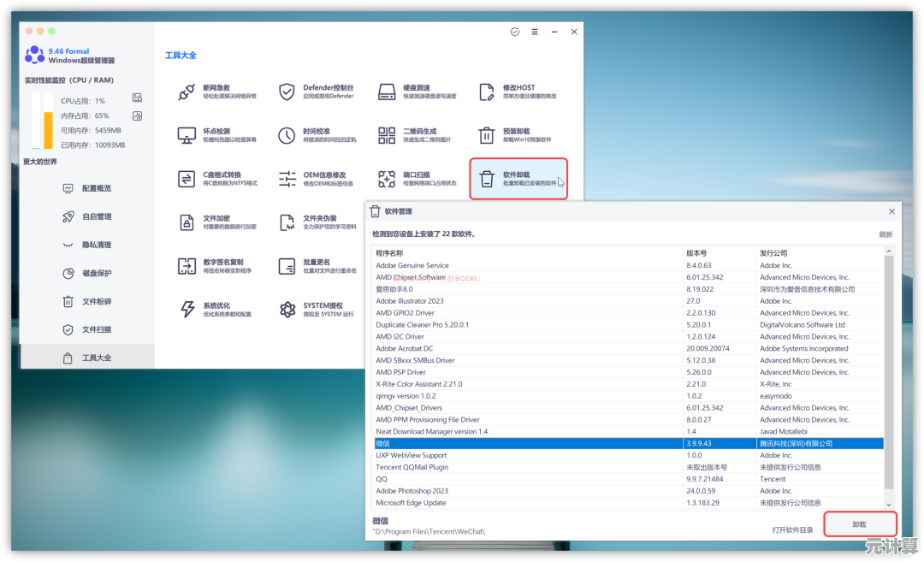924x562 pixels.
Task: Launch the 硬盘测速 disk speed test
Action: pos(418,92)
